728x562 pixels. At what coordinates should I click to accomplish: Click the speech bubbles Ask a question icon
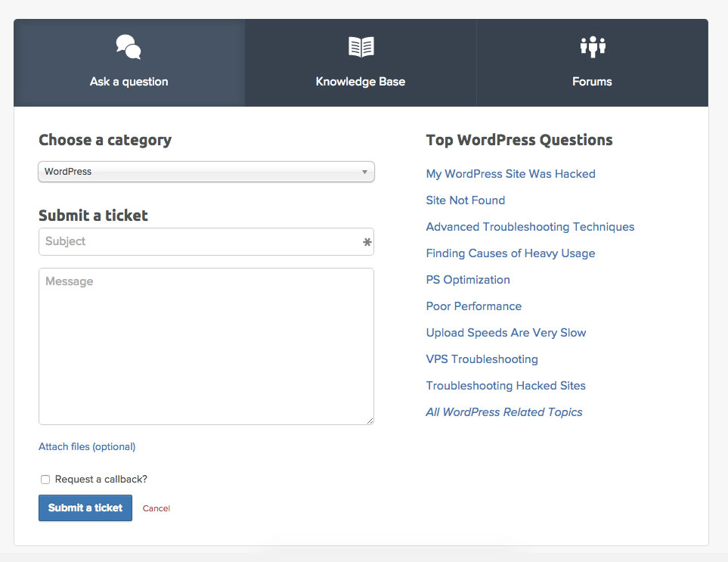pos(129,47)
